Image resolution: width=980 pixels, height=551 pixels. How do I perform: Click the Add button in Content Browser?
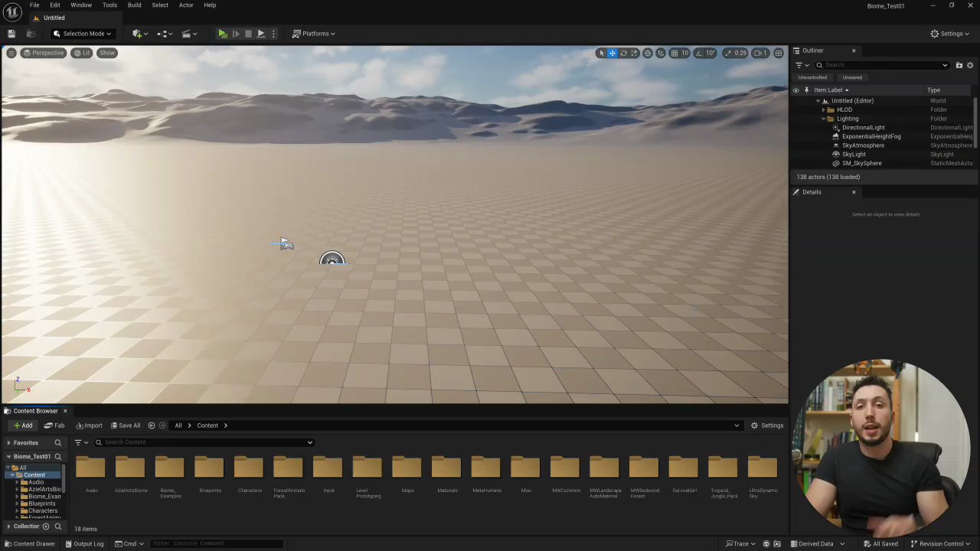pos(23,425)
